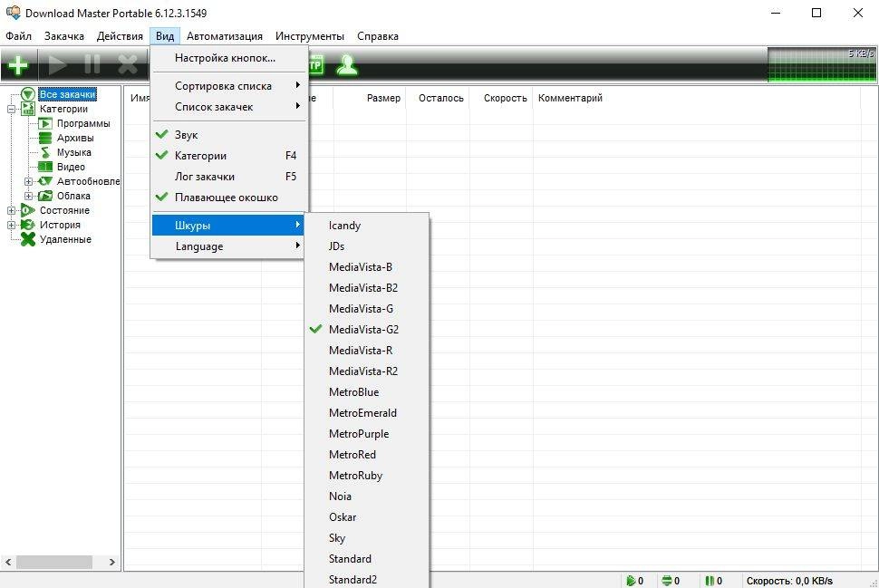The height and width of the screenshot is (588, 879).
Task: Choose the MediaVista-B skin
Action: pos(367,266)
